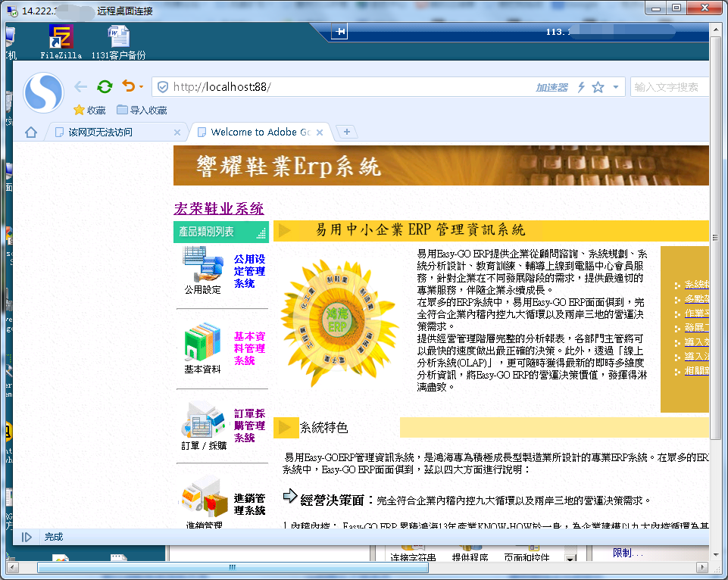The height and width of the screenshot is (580, 728).
Task: Open 公用设定管理系统 link
Action: point(249,271)
